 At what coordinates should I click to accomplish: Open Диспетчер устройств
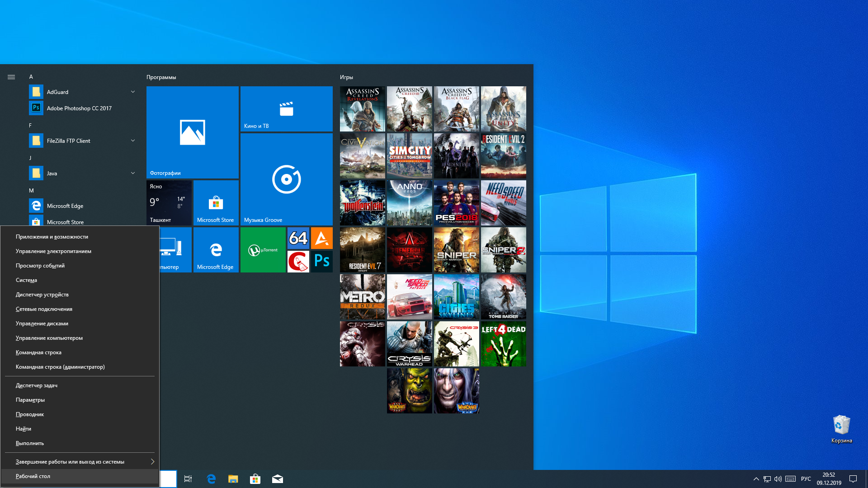click(80, 295)
